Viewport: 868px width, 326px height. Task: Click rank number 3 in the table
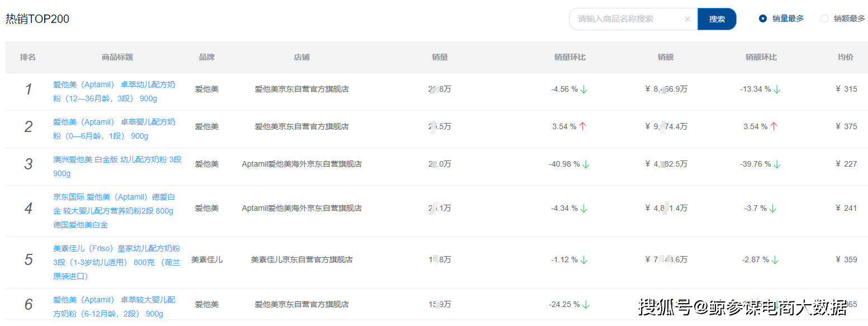point(29,164)
